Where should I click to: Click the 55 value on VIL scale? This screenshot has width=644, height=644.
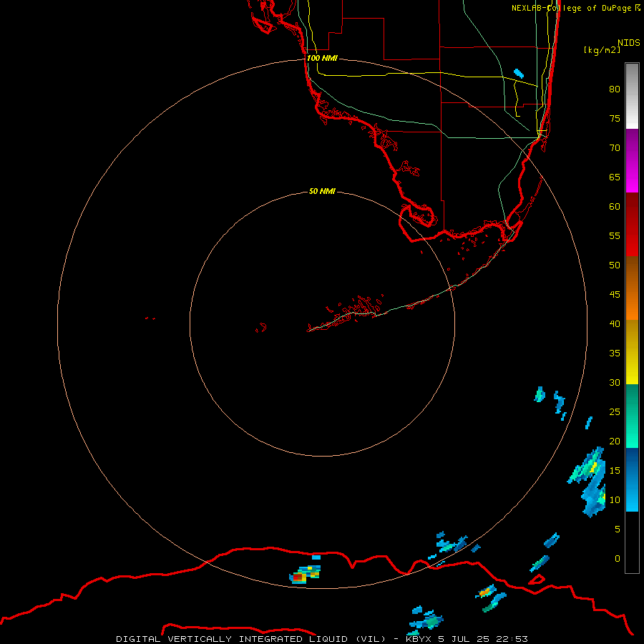pos(615,235)
